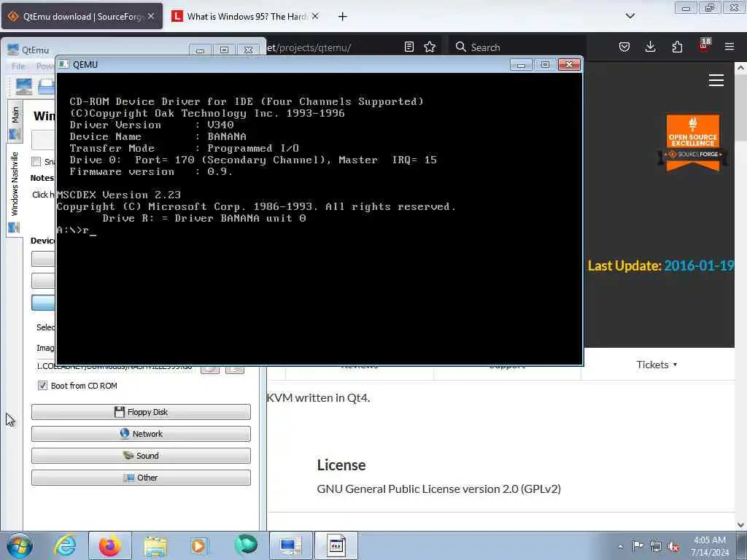Expand the Other settings section
This screenshot has height=560, width=747.
[141, 478]
